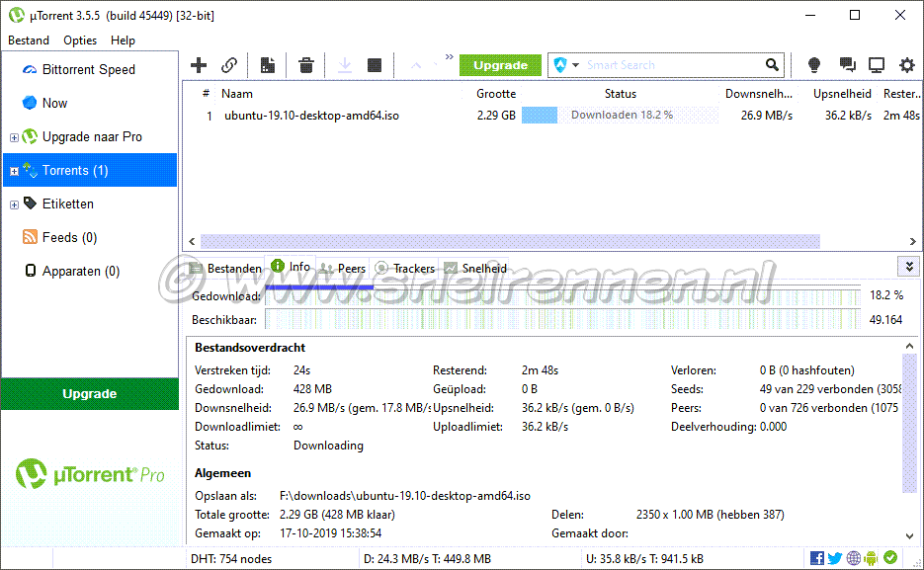
Task: Click torrent list scroll right arrow
Action: coord(912,241)
